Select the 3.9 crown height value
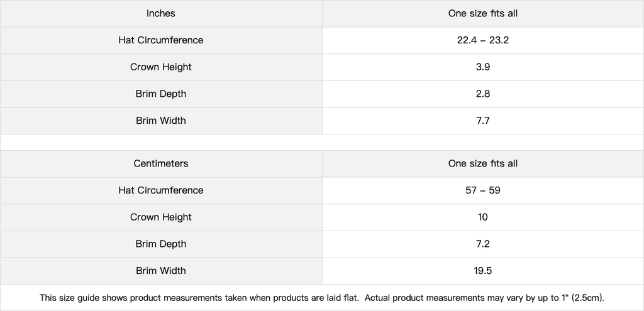The width and height of the screenshot is (644, 311). tap(483, 67)
